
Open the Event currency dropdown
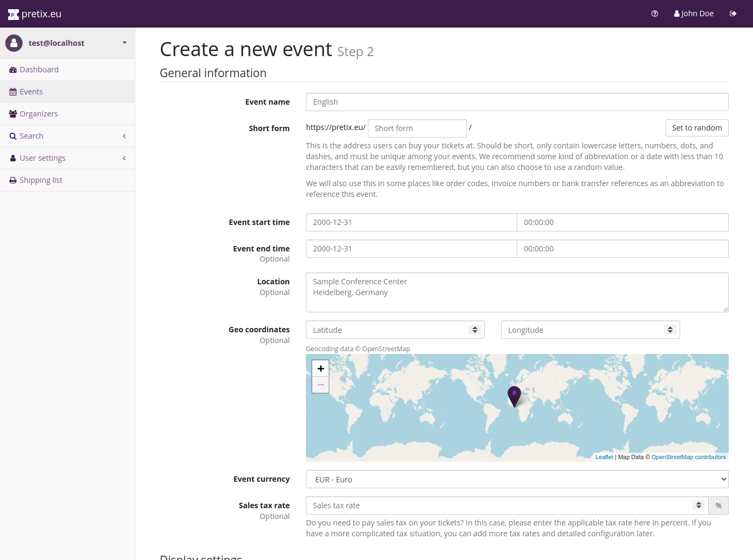(517, 479)
